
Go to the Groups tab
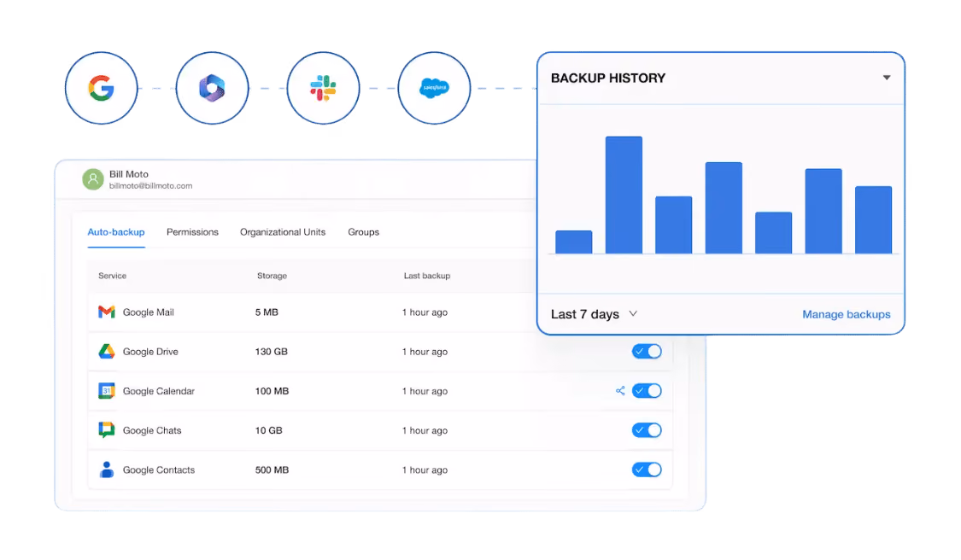pos(363,232)
